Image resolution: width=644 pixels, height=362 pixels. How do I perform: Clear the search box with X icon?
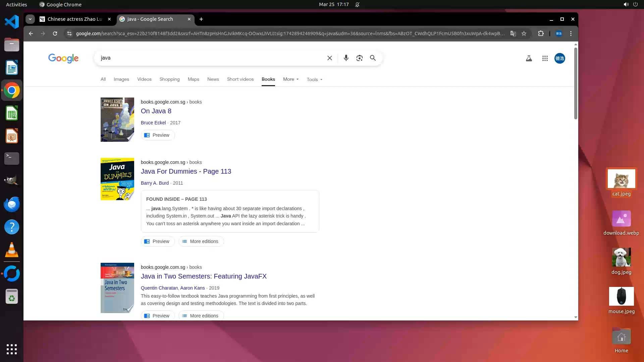[x=329, y=58]
